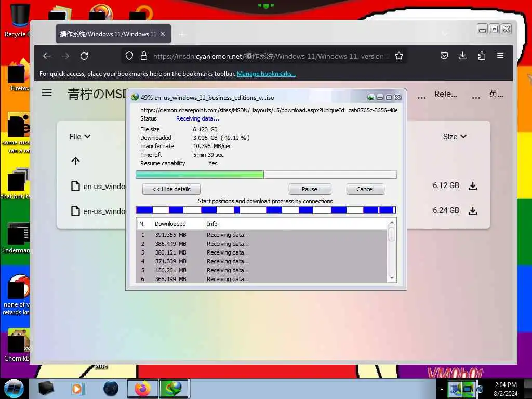
Task: Go up one folder with the arrow
Action: [75, 161]
